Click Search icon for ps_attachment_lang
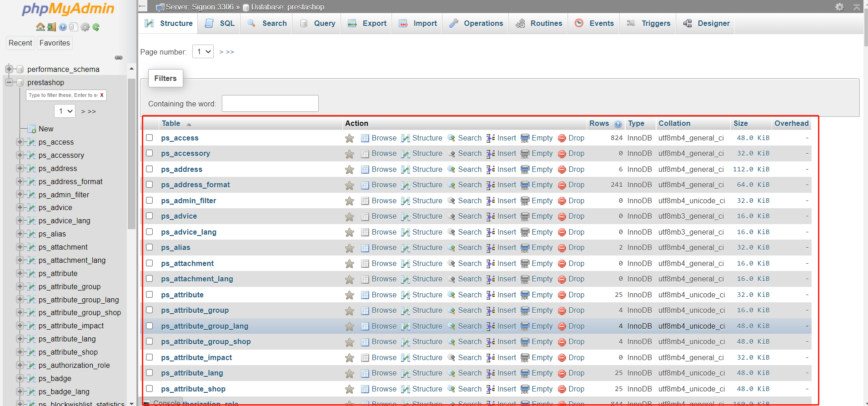 click(451, 279)
